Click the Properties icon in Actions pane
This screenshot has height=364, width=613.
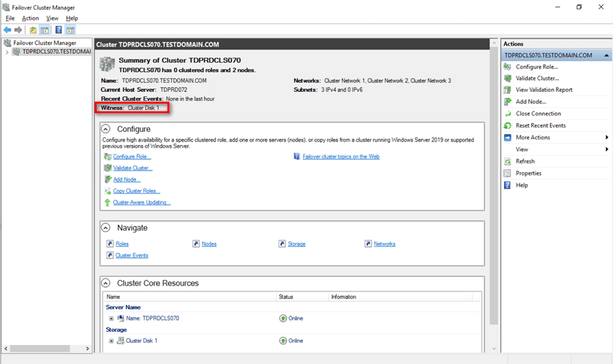coord(507,173)
